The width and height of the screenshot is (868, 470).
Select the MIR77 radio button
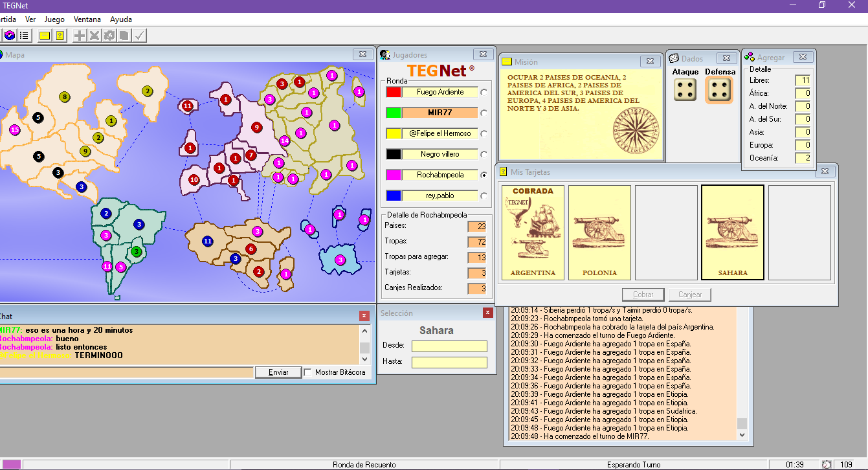coord(484,113)
